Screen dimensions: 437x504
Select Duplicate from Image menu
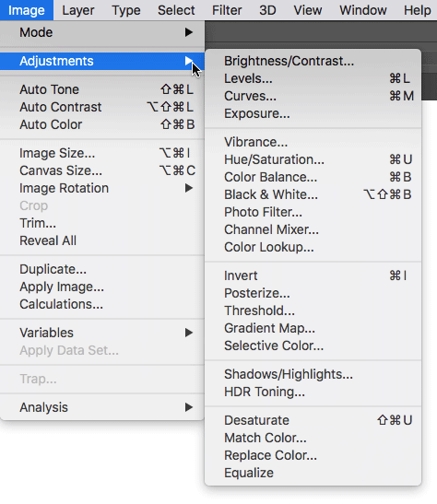click(x=102, y=269)
